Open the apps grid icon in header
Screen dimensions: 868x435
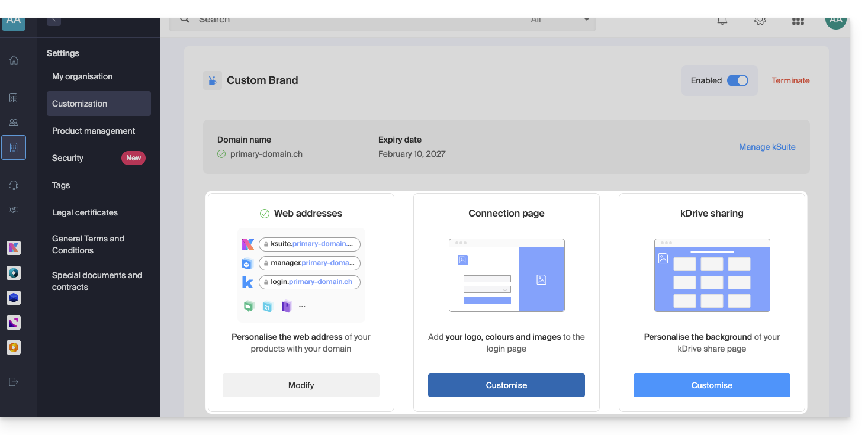[x=798, y=21]
